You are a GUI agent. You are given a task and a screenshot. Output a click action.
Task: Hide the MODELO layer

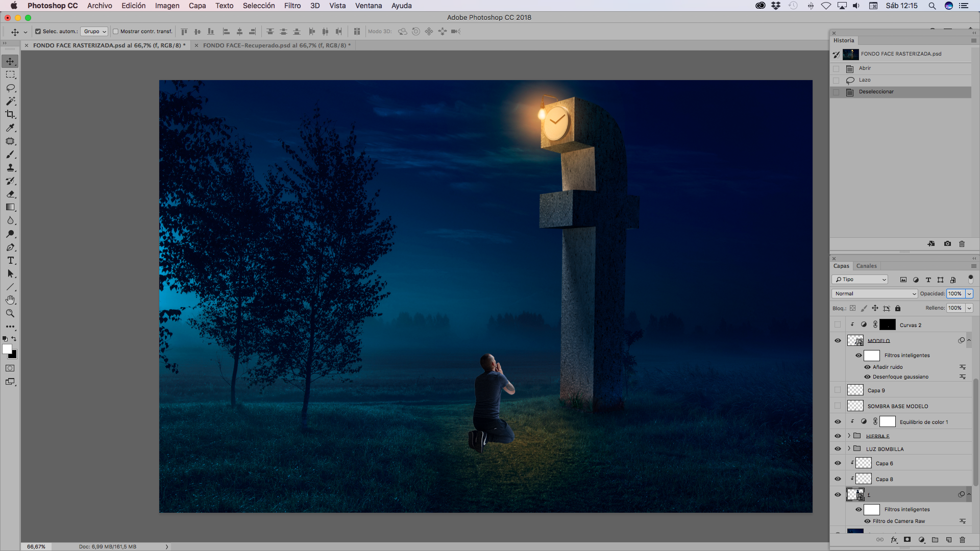tap(838, 341)
